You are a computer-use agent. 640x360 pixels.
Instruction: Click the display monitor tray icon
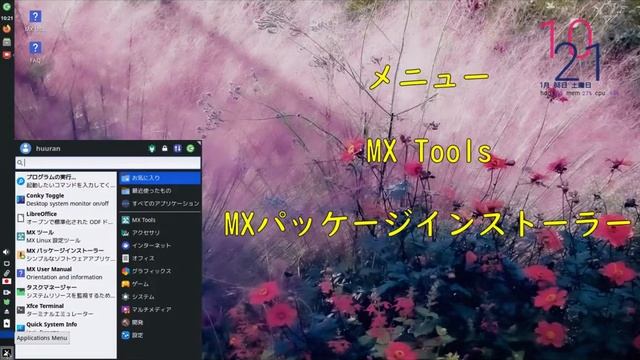(7, 263)
